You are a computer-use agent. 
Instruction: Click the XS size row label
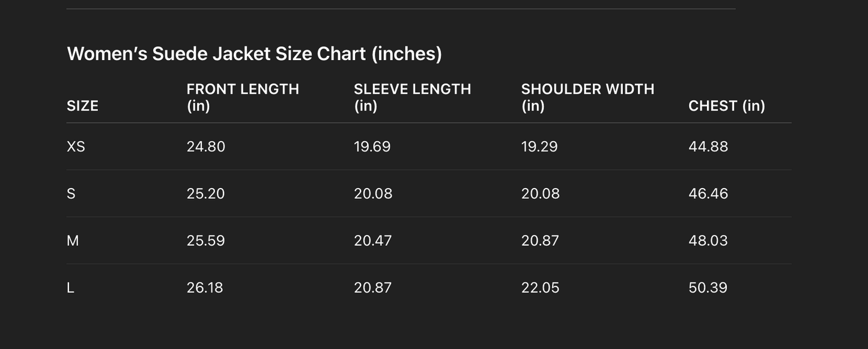[x=76, y=147]
